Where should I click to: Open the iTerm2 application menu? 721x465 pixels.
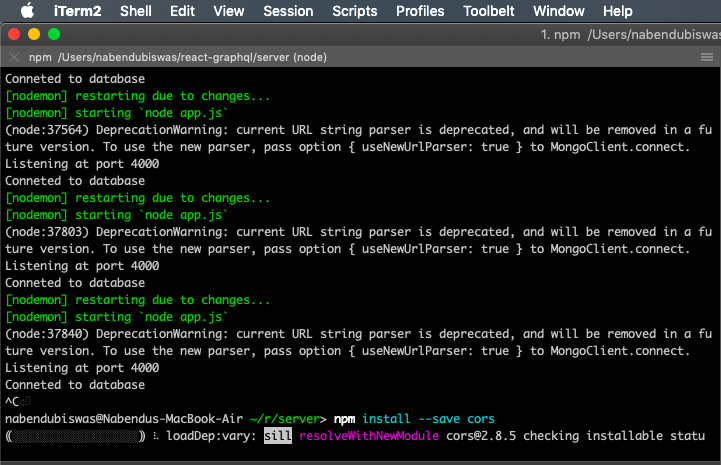click(77, 11)
